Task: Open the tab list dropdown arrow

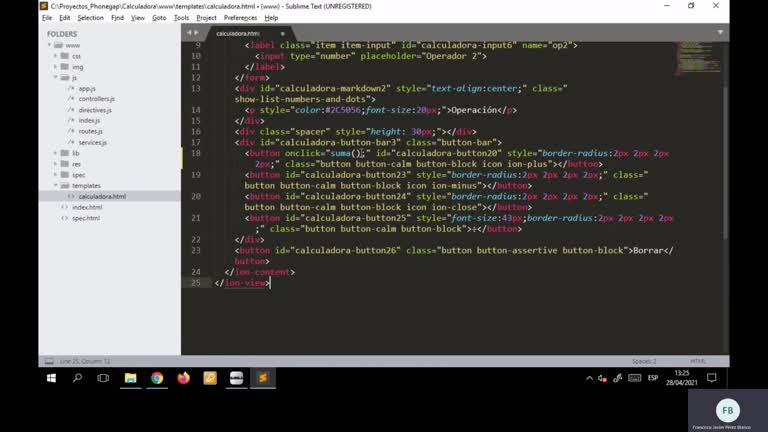Action: (720, 32)
